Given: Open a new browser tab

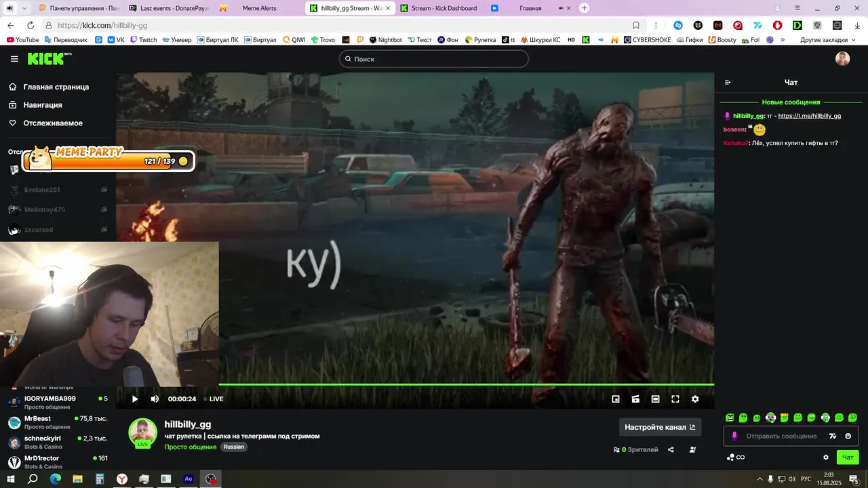Looking at the screenshot, I should tap(585, 8).
